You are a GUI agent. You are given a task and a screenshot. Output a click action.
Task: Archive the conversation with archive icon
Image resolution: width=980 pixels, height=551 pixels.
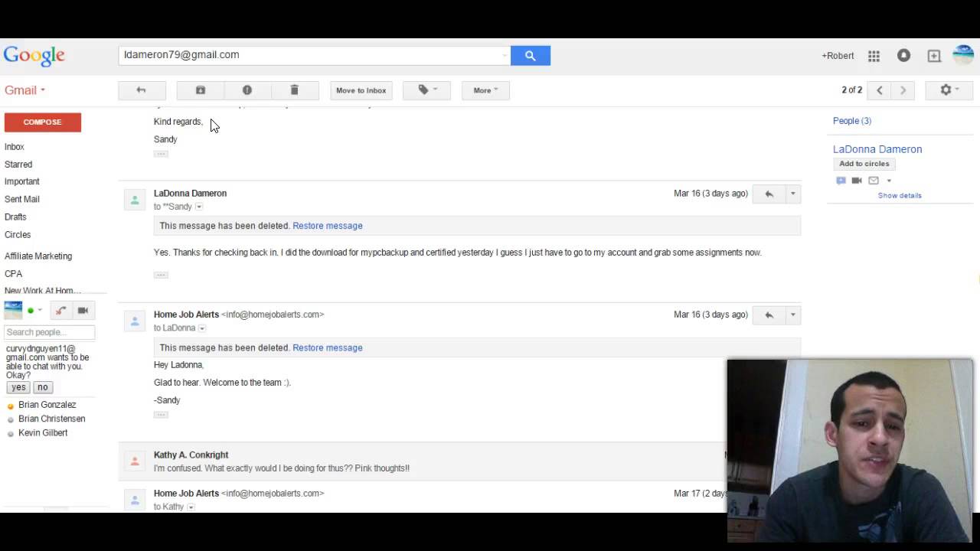(x=201, y=90)
